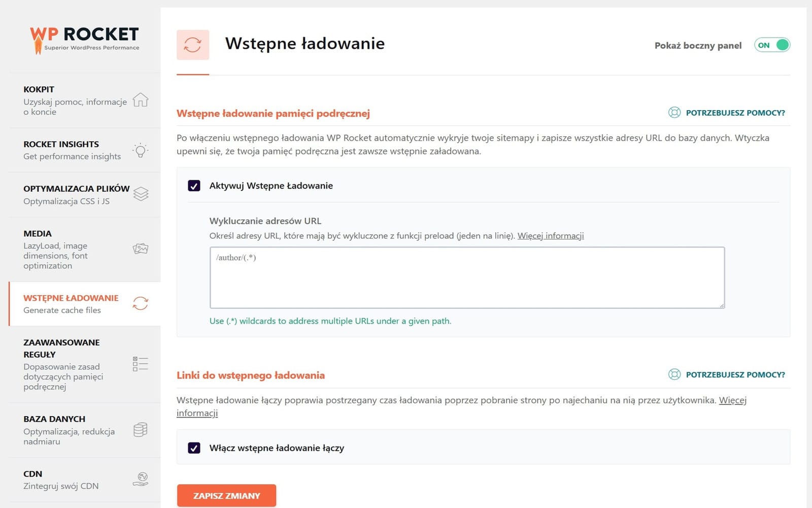
Task: Click the Optymalizacja plików layers icon
Action: [x=141, y=194]
